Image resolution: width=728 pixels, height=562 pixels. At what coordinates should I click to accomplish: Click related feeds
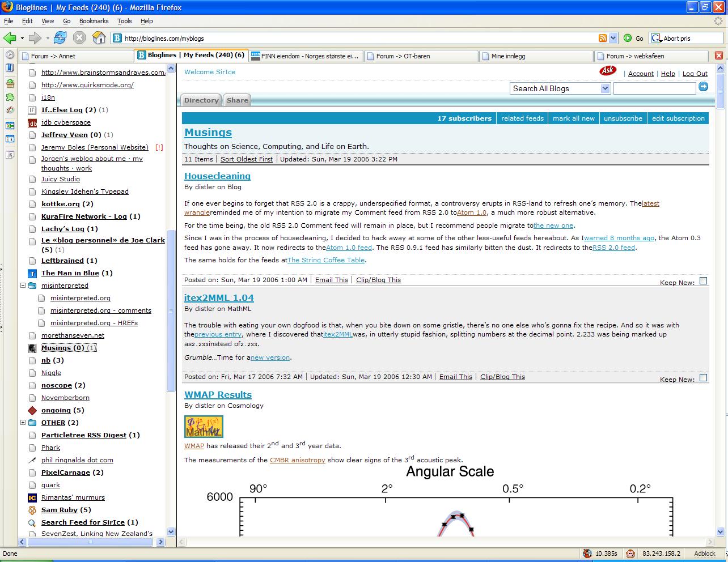pos(522,118)
